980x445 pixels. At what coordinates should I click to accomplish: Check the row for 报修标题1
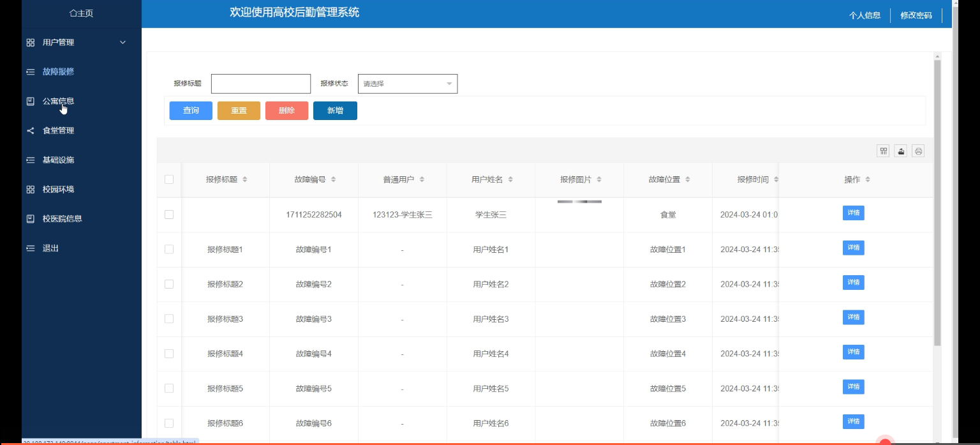tap(169, 249)
